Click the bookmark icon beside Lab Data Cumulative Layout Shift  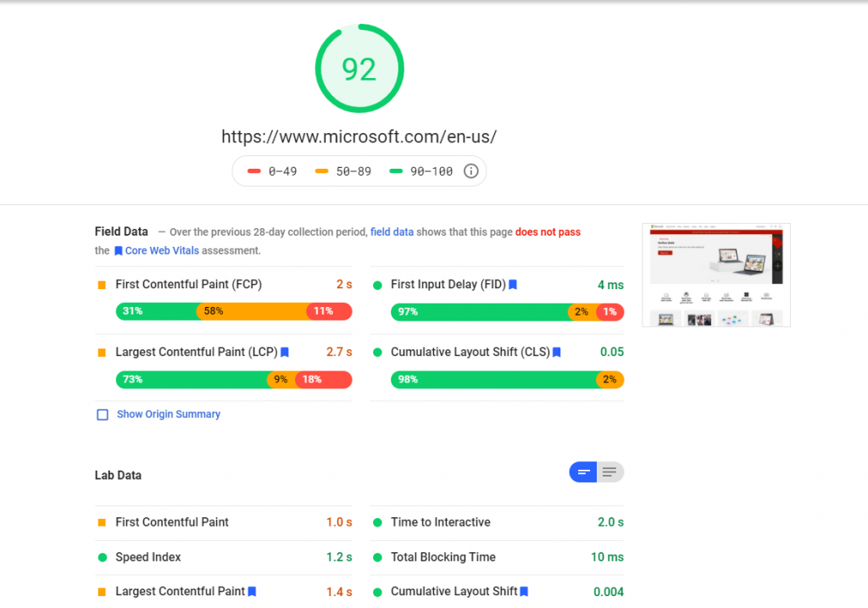tap(524, 591)
